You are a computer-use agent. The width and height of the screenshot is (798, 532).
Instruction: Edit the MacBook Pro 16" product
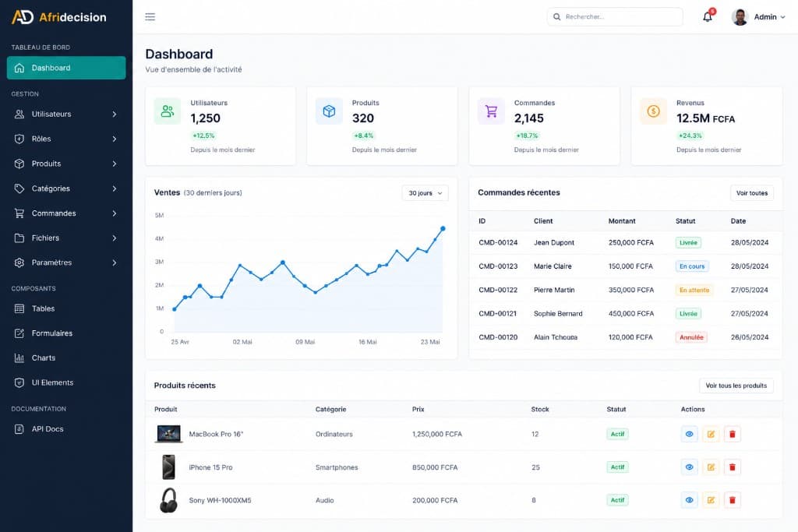pos(711,434)
